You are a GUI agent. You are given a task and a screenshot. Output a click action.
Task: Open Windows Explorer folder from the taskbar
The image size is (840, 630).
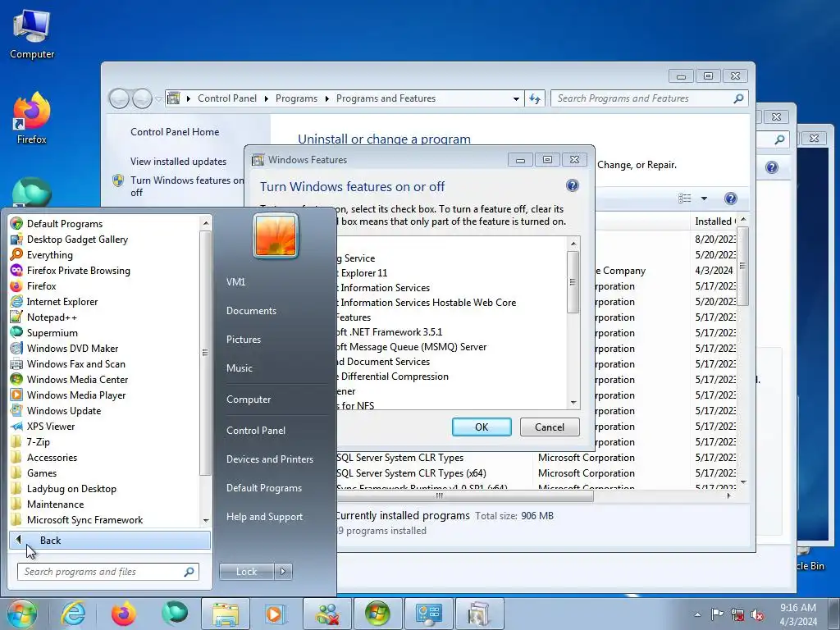[x=226, y=614]
